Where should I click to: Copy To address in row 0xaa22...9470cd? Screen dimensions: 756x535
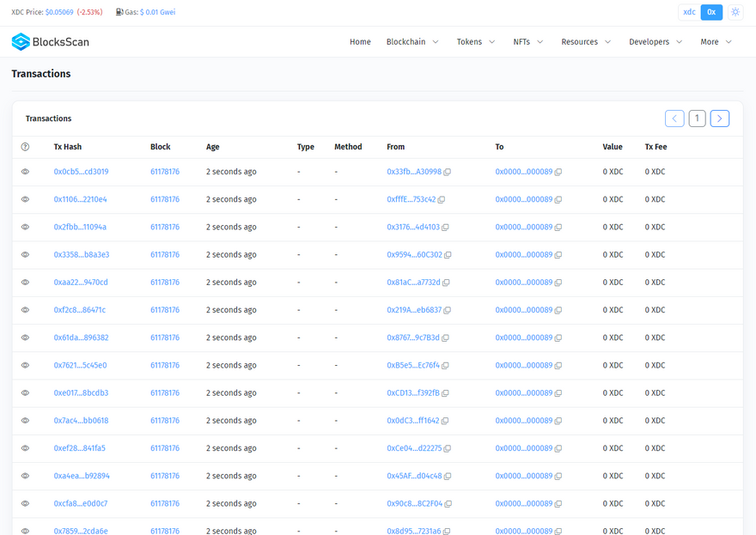pyautogui.click(x=558, y=283)
